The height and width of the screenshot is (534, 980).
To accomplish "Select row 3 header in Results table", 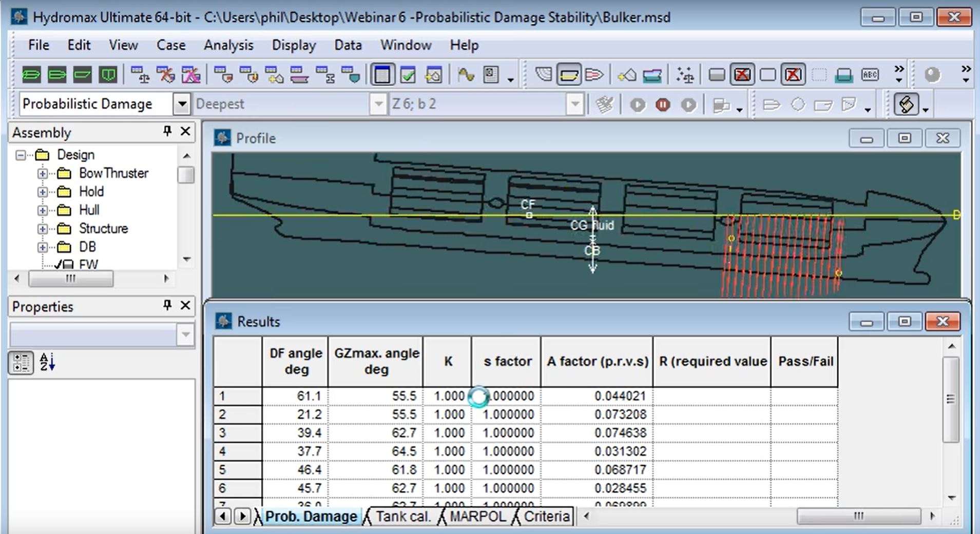I will pos(237,433).
